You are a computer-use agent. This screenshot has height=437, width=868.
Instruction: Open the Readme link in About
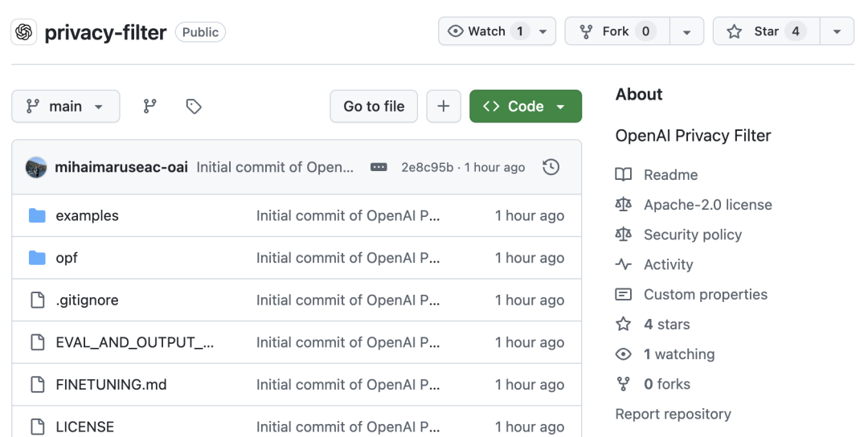(x=670, y=174)
